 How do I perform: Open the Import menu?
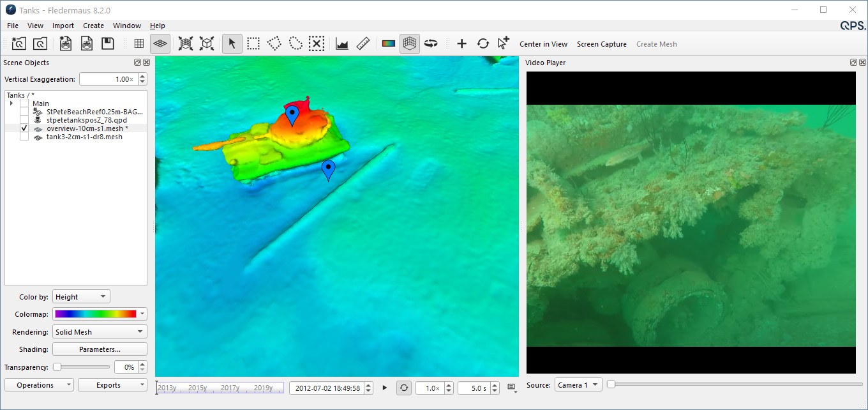(x=63, y=26)
